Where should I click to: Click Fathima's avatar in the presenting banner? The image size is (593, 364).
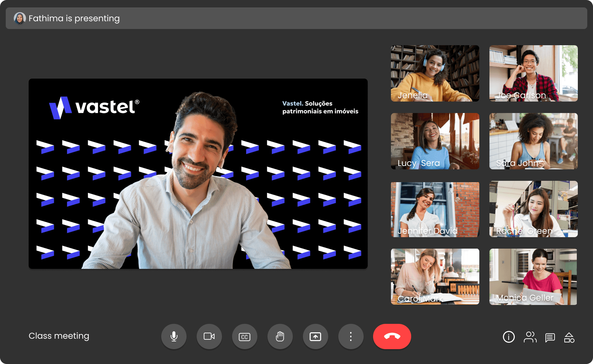click(20, 18)
